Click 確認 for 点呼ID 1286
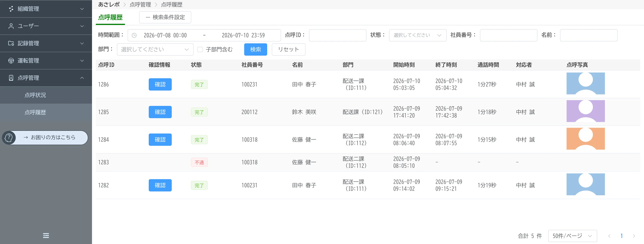 coord(160,85)
